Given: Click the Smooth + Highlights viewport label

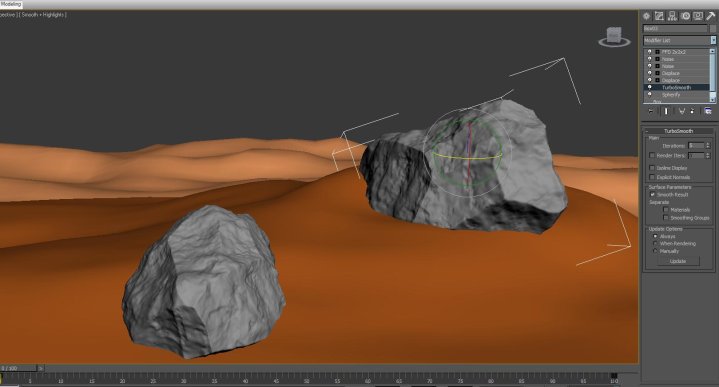Looking at the screenshot, I should [44, 15].
